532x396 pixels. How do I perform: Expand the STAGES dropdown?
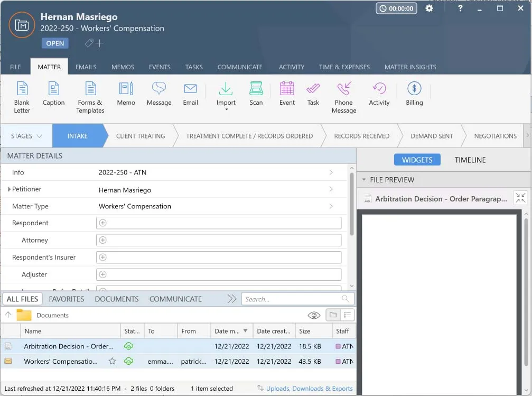pyautogui.click(x=26, y=136)
